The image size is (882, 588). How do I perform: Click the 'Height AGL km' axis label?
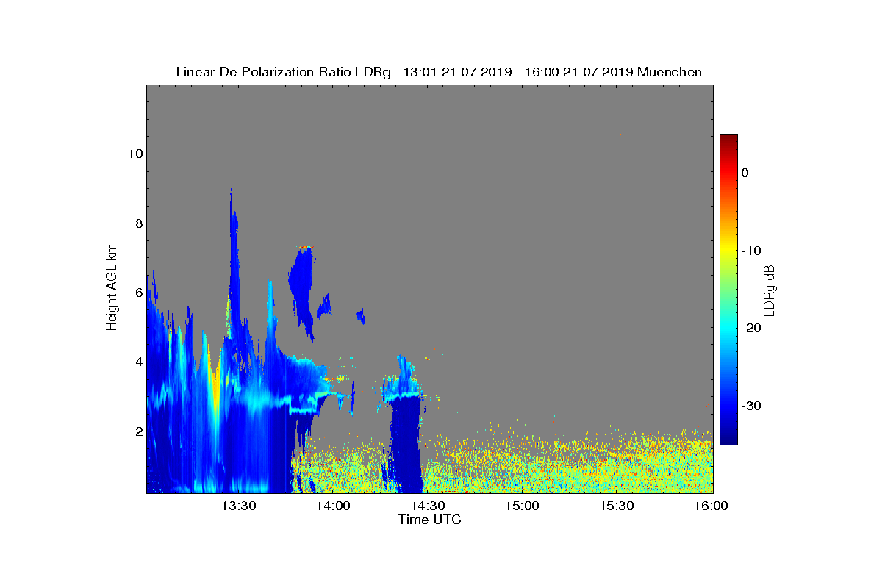(112, 289)
